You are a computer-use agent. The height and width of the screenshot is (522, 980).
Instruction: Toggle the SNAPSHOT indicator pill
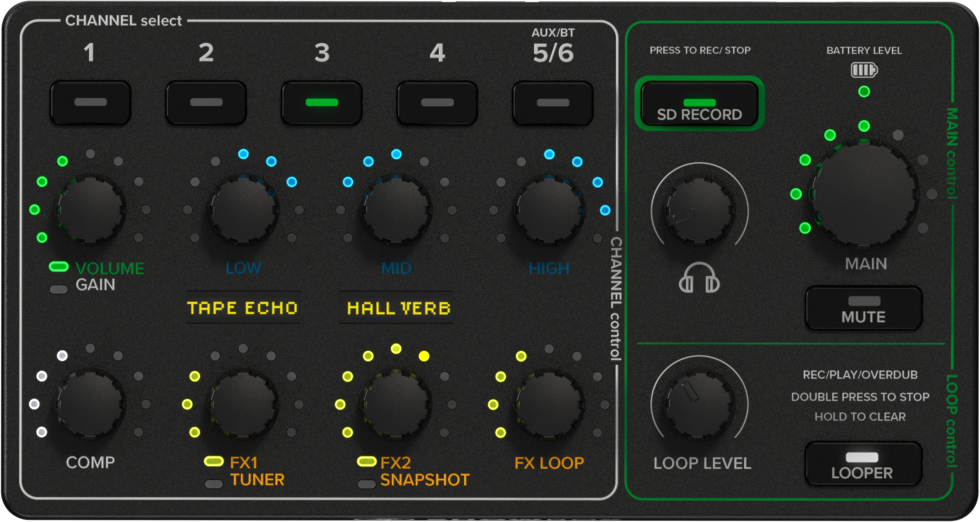tap(367, 484)
